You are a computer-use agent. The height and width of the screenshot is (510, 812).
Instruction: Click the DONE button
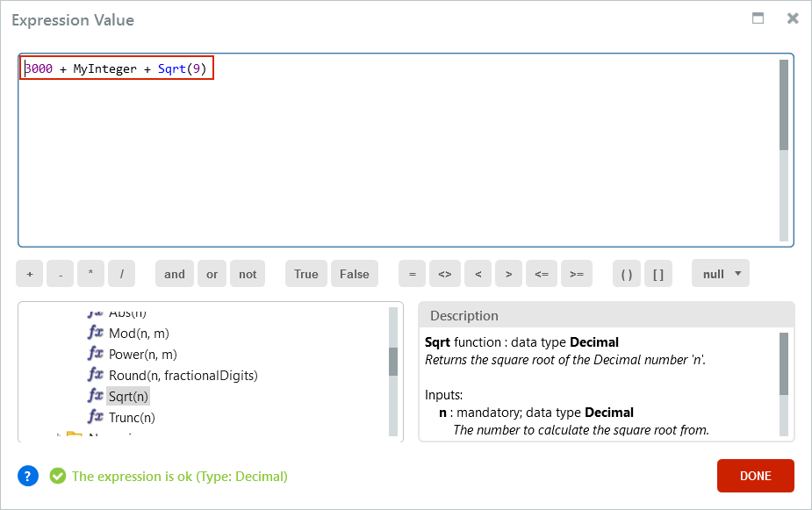[x=756, y=475]
